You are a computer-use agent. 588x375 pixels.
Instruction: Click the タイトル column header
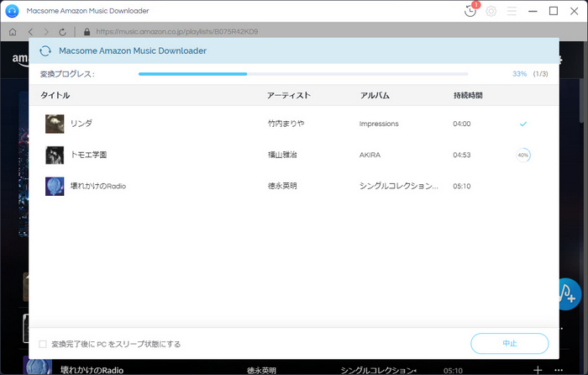click(x=55, y=95)
